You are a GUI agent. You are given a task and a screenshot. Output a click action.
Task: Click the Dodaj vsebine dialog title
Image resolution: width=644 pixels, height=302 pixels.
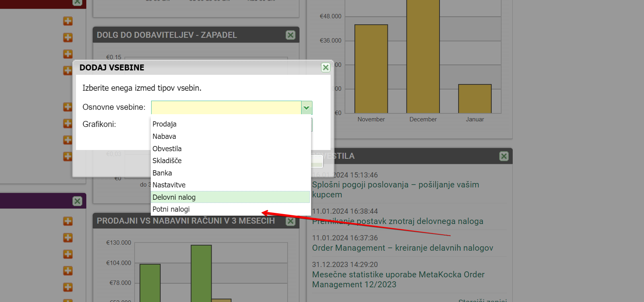pyautogui.click(x=112, y=68)
